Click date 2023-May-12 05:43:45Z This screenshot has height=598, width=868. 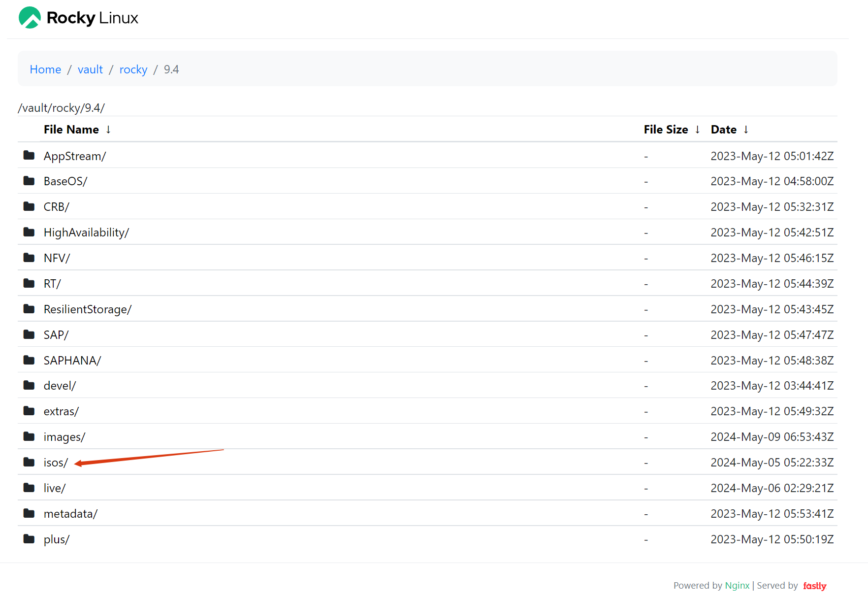pos(772,309)
